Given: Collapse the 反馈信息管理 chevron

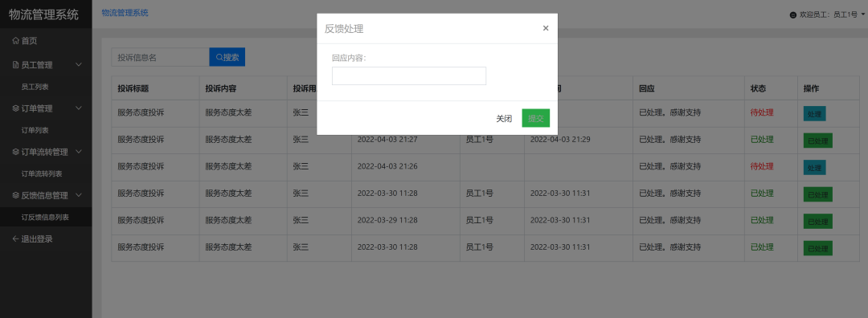Looking at the screenshot, I should (x=79, y=195).
